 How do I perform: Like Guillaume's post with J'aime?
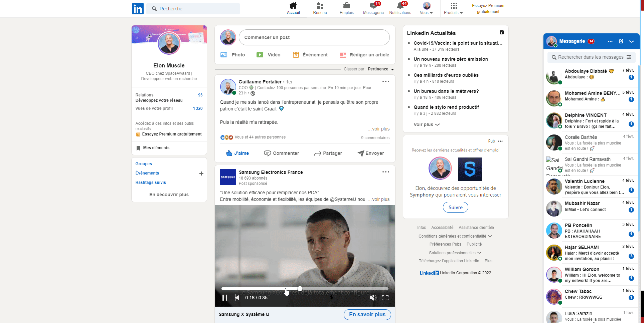(x=237, y=153)
